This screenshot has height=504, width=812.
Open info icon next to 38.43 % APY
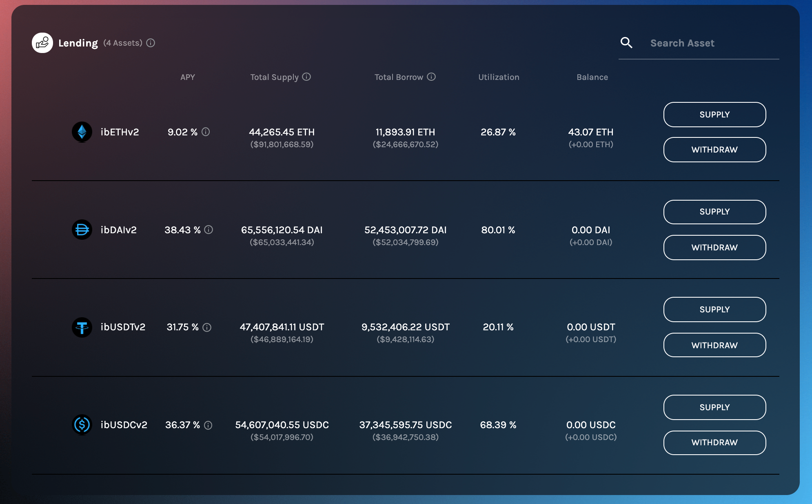(209, 230)
